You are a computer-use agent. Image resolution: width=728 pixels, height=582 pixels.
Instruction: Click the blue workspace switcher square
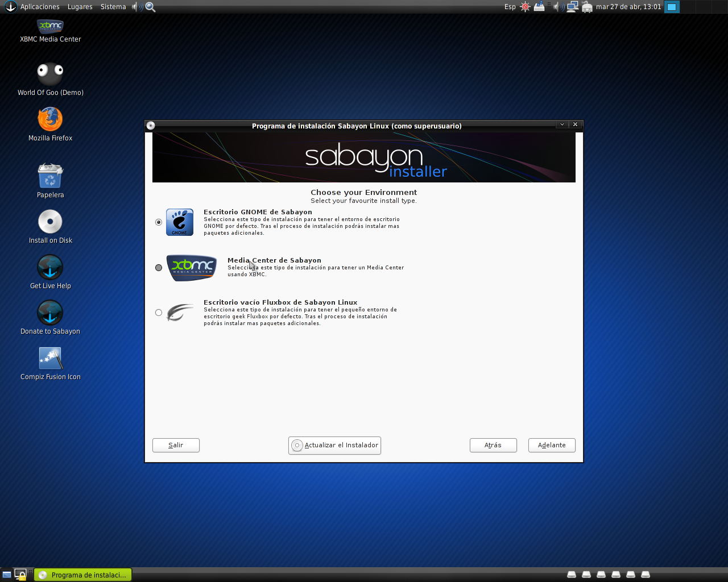click(672, 7)
